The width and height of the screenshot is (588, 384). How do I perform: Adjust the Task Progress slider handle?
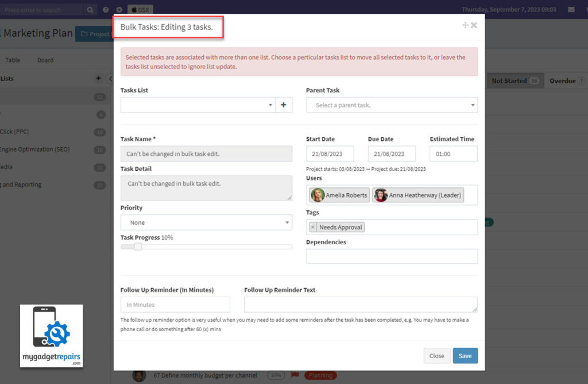(138, 246)
